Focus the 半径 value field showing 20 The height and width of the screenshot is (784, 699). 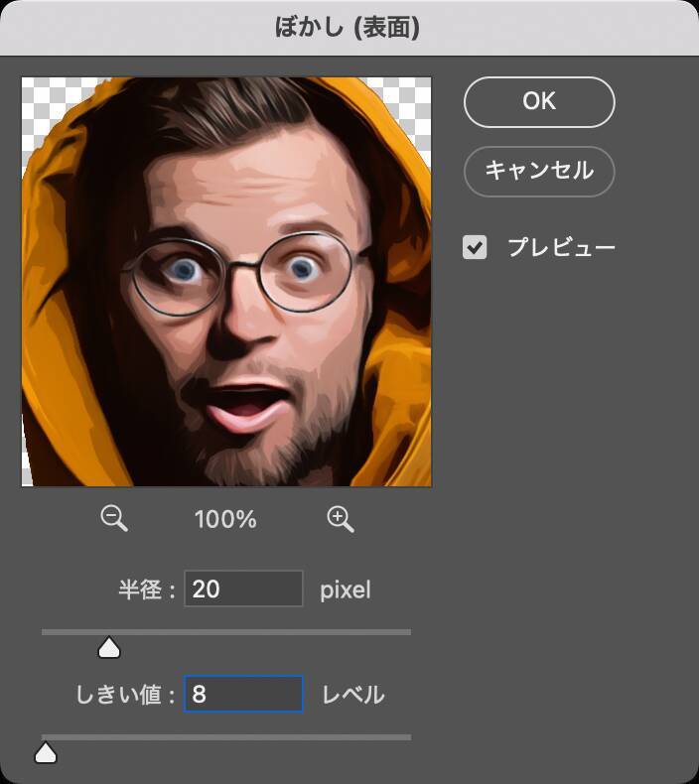243,589
